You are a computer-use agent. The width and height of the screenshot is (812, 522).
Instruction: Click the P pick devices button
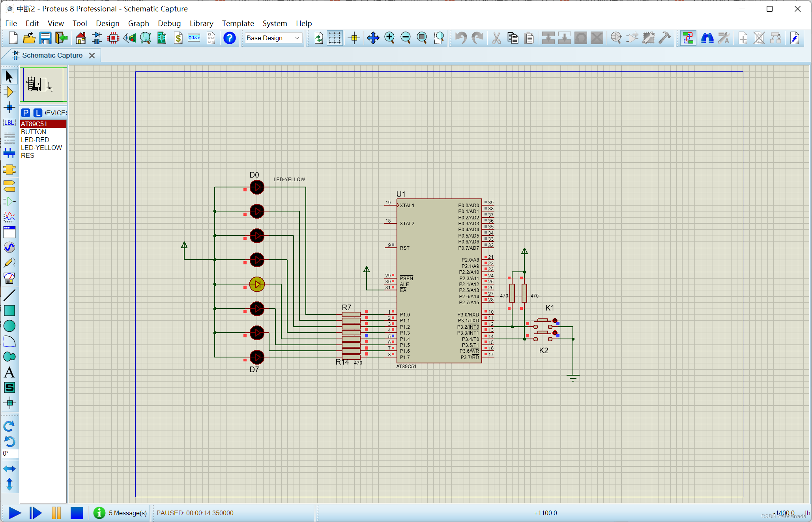(x=26, y=113)
